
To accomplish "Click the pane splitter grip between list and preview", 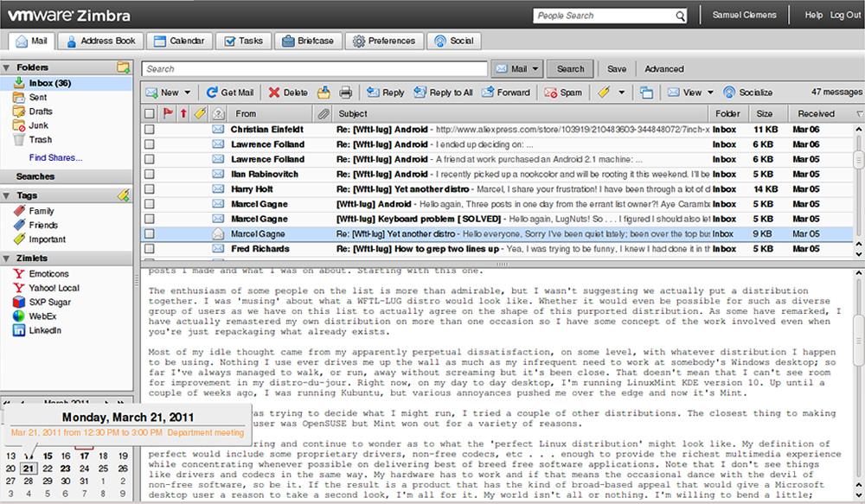I will 502,265.
